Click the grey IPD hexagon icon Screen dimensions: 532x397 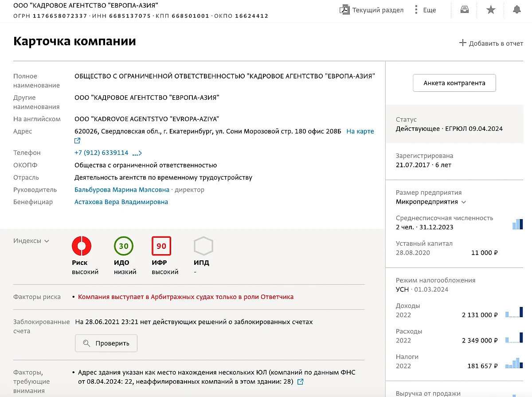[203, 246]
